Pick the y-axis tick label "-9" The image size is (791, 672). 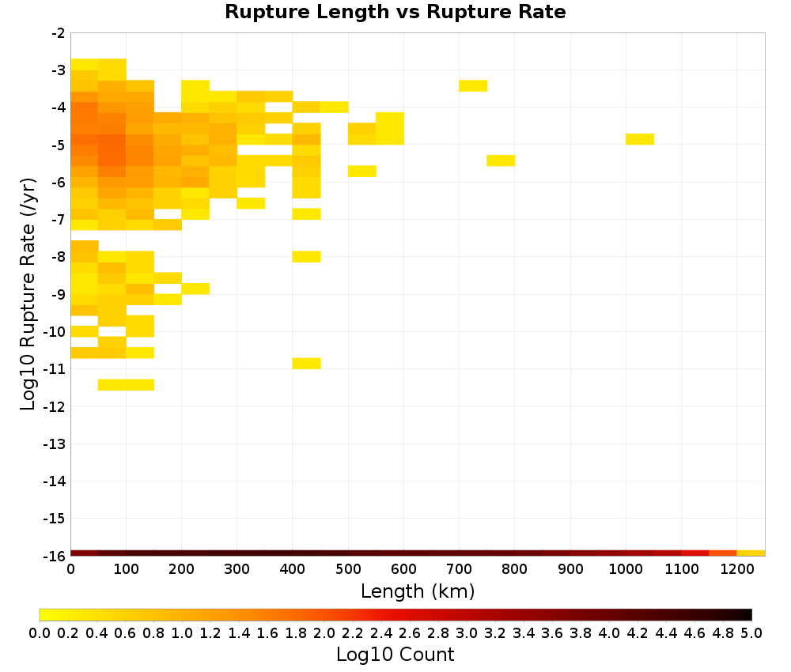(59, 294)
